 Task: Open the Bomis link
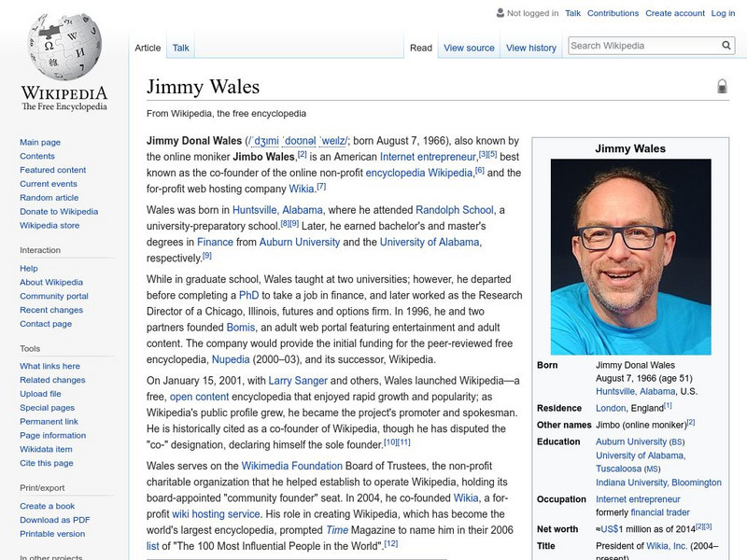pyautogui.click(x=241, y=328)
